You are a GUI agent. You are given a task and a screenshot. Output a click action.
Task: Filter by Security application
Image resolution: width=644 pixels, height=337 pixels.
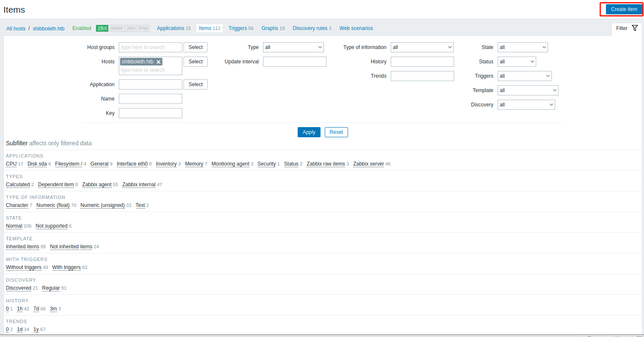point(267,164)
